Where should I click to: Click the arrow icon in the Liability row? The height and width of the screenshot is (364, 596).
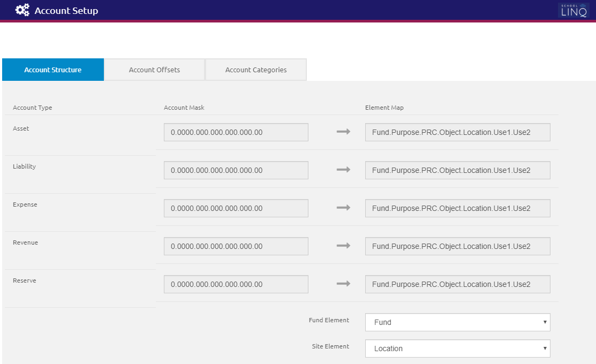click(x=343, y=170)
